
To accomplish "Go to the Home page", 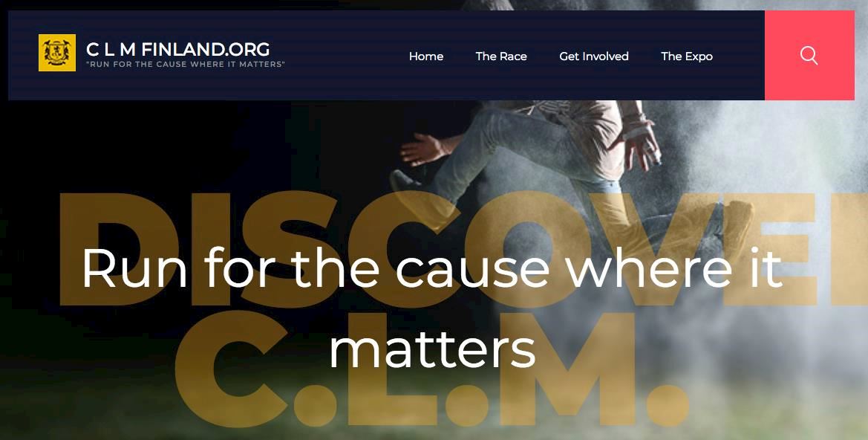I will point(425,56).
